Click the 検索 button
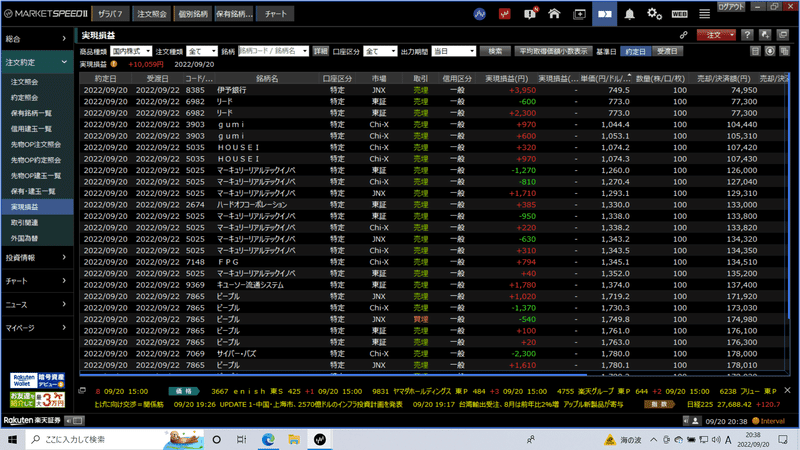Image resolution: width=800 pixels, height=450 pixels. click(495, 51)
